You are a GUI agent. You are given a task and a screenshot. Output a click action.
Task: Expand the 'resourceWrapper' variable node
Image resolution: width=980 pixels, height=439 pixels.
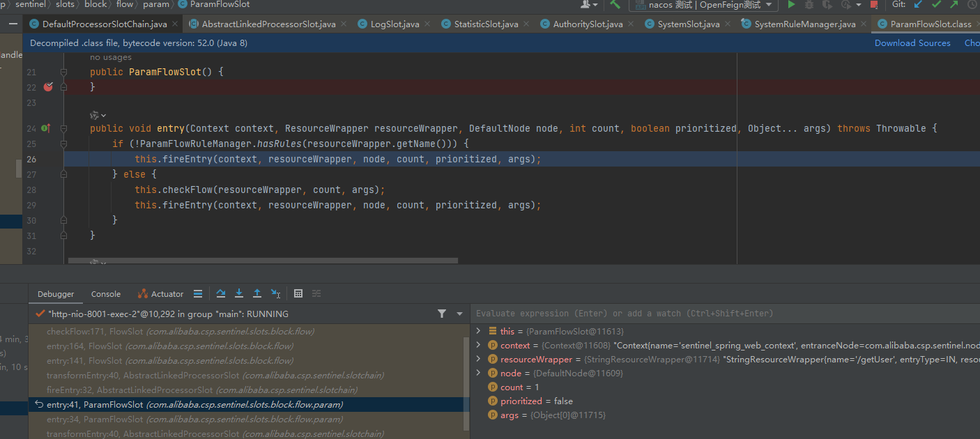pos(478,359)
